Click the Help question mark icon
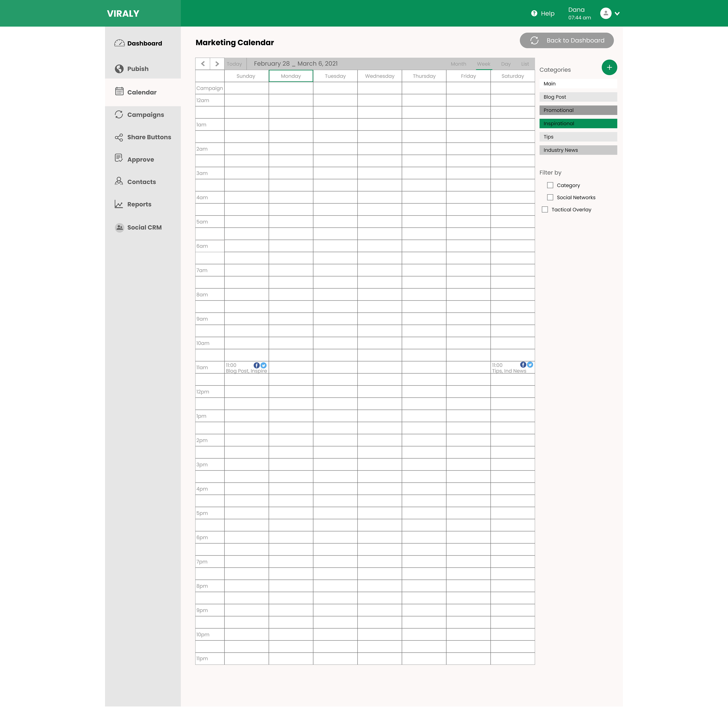Screen dimensions: 728x719 click(534, 14)
